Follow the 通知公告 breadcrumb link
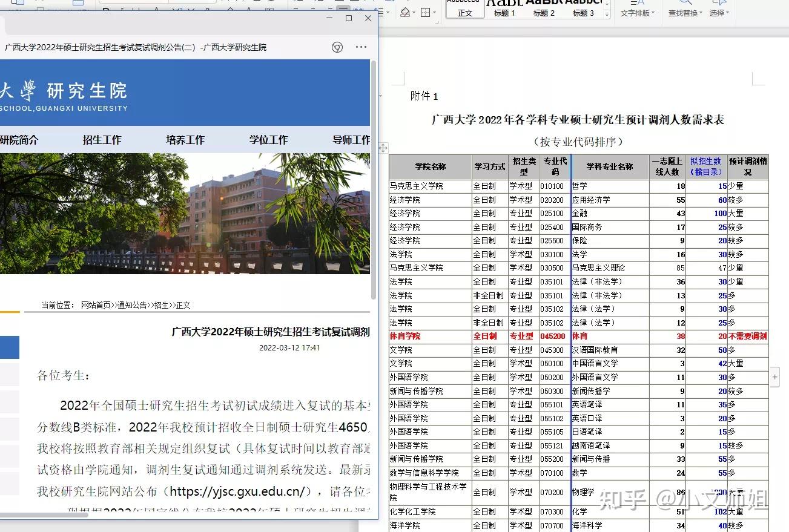789x532 pixels. (132, 305)
